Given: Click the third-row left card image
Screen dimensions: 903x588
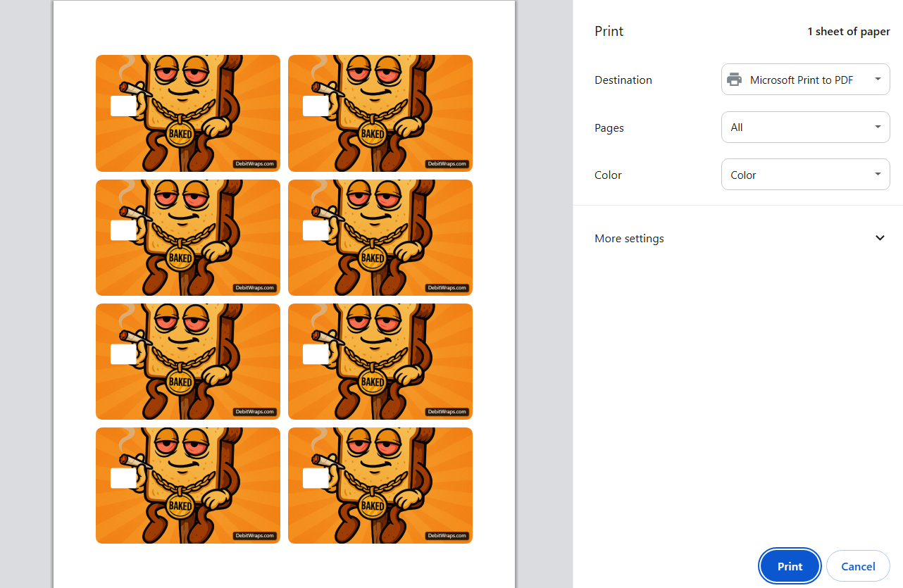Looking at the screenshot, I should [x=188, y=361].
